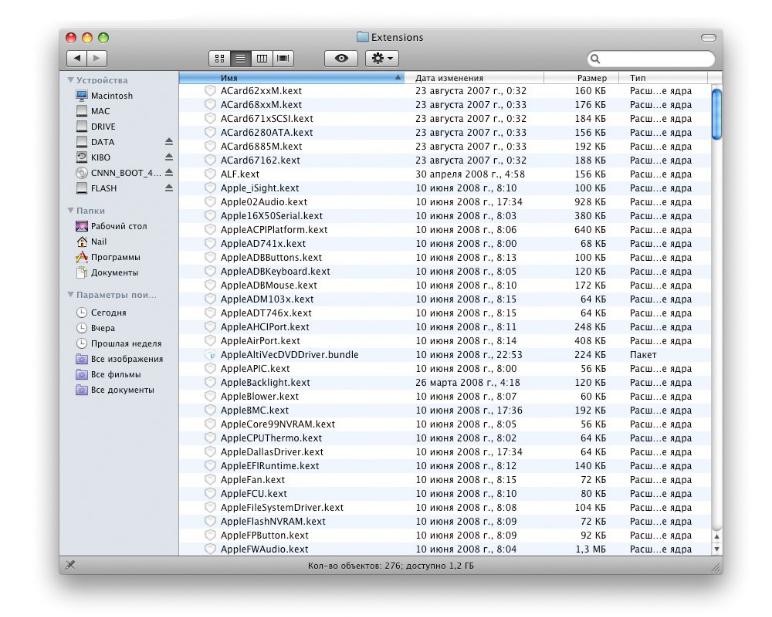Select AppleCPUThermo.kext file
772x617 pixels.
(x=445, y=438)
